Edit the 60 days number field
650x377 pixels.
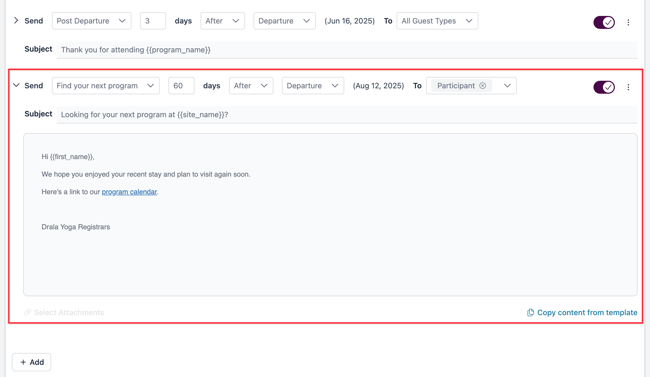181,86
